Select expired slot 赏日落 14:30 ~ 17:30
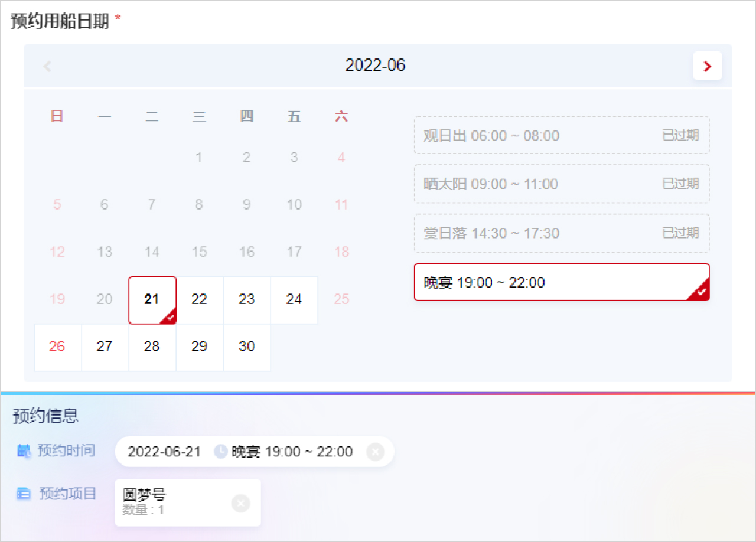This screenshot has width=756, height=542. pyautogui.click(x=561, y=233)
